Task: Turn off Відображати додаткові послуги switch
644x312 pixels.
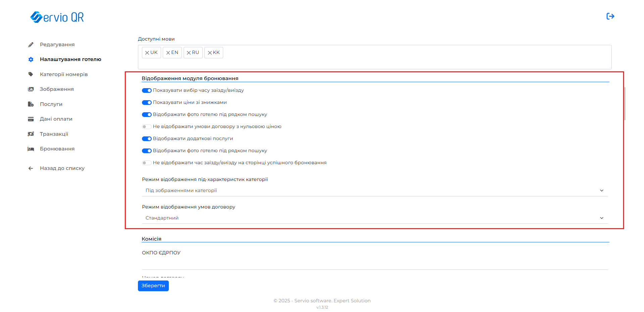Action: click(x=147, y=139)
